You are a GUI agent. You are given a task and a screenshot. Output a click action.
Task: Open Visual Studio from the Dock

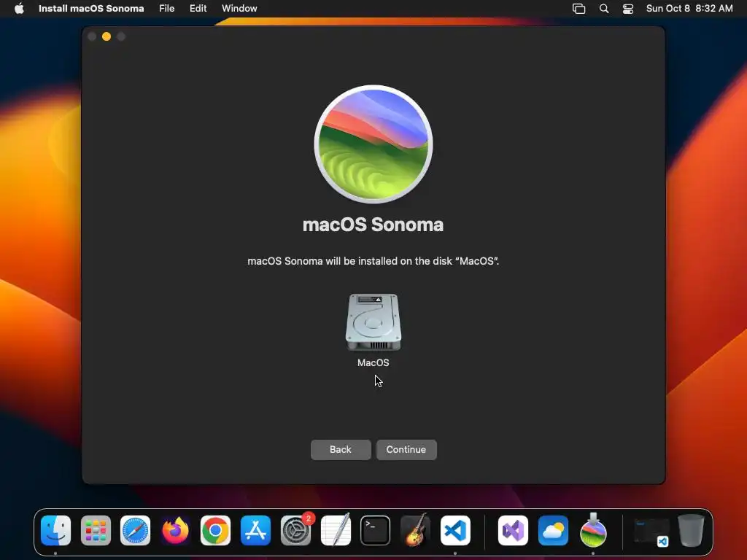click(x=513, y=531)
